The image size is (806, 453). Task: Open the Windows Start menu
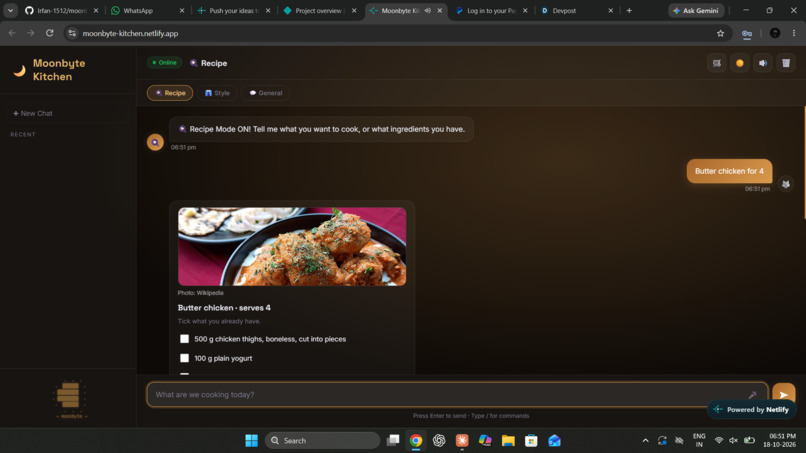251,441
